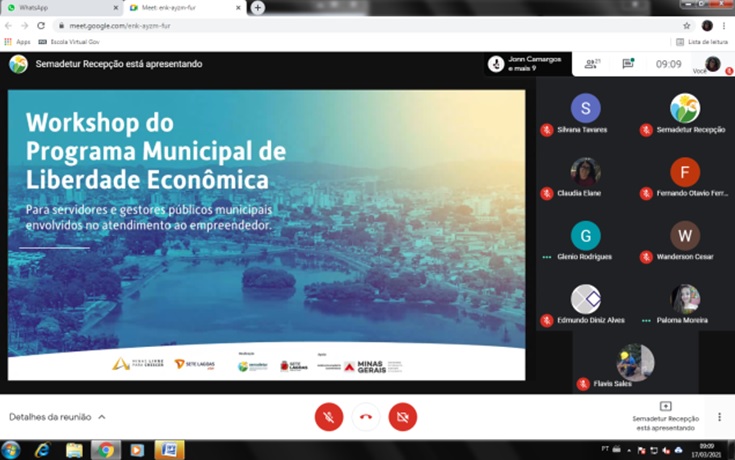The width and height of the screenshot is (735, 460).
Task: Click the Semadetur logo in the meeting header
Action: tap(18, 64)
